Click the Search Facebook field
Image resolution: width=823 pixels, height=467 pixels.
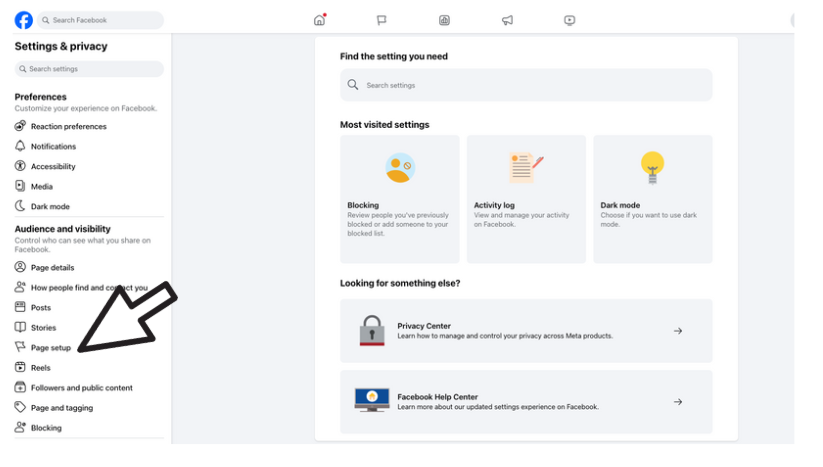coord(100,20)
